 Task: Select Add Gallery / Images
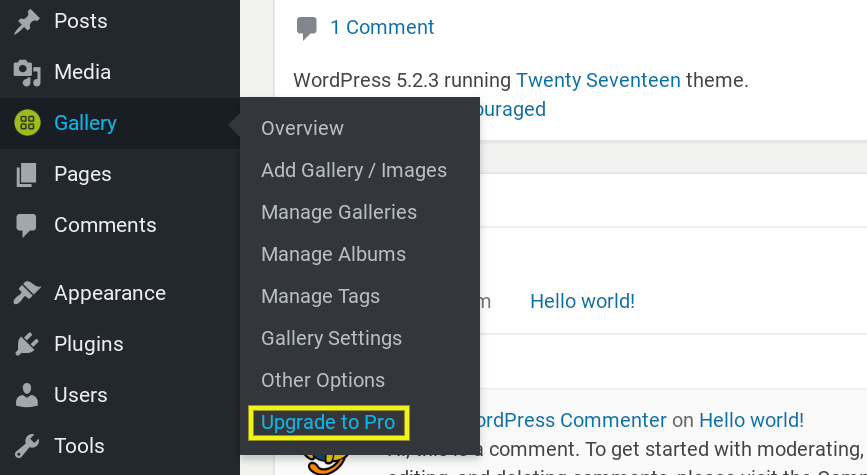[x=354, y=170]
